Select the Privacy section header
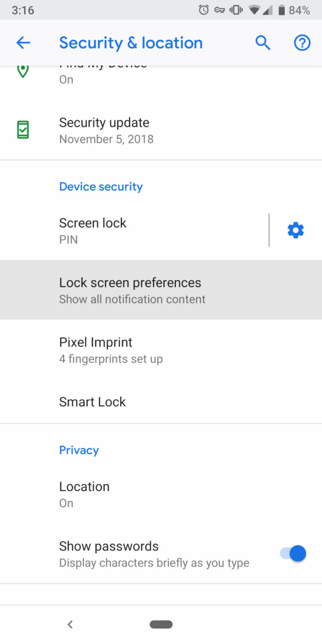The height and width of the screenshot is (644, 322). pyautogui.click(x=79, y=450)
